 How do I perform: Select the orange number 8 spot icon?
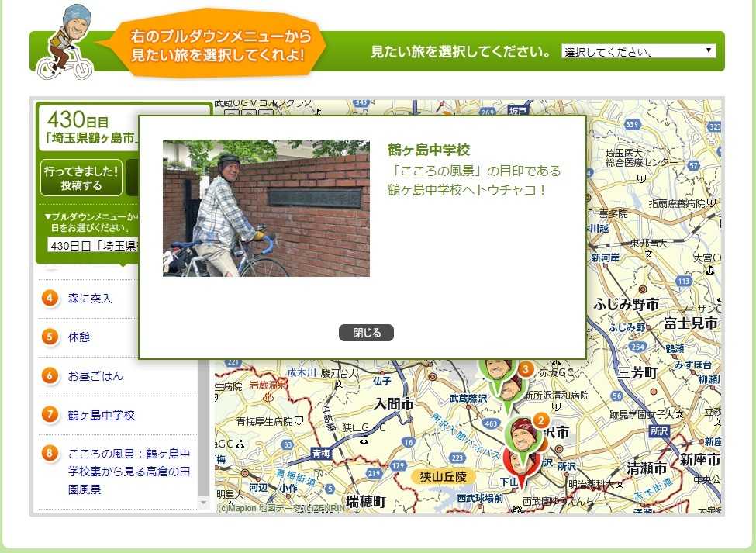point(50,453)
